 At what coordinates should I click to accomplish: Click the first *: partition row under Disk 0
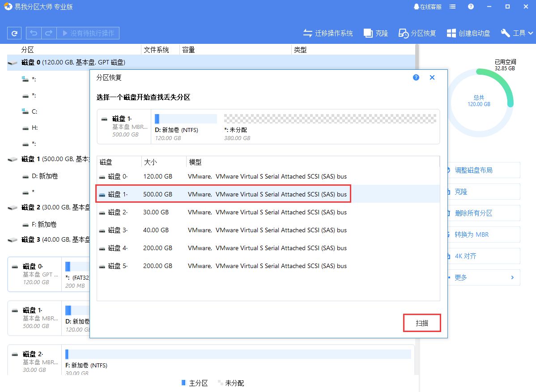(30, 79)
